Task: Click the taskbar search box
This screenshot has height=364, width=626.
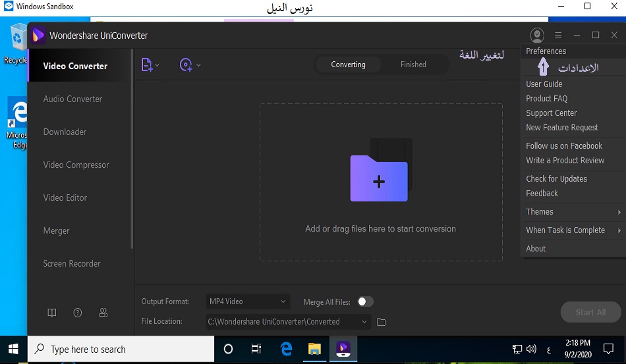Action: [121, 350]
